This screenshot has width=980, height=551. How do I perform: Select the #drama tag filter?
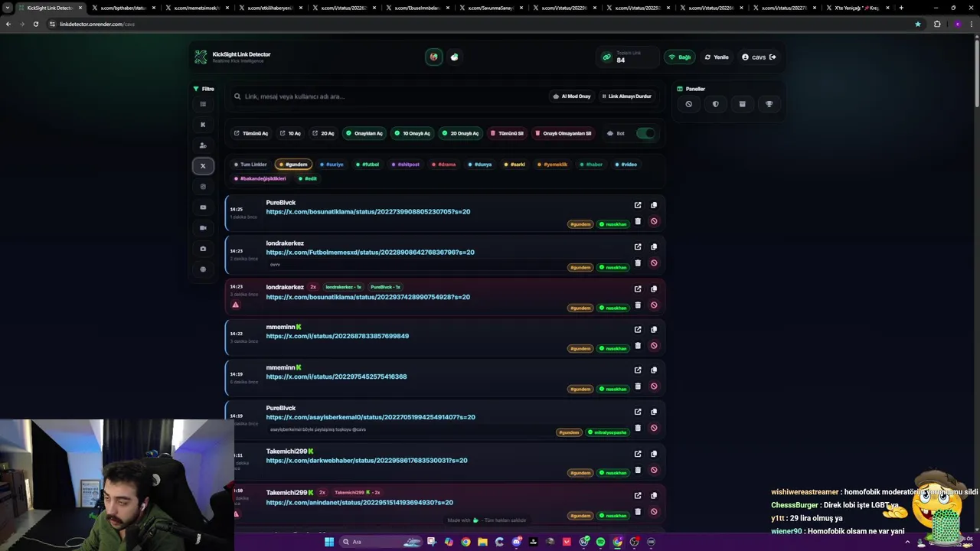coord(444,165)
